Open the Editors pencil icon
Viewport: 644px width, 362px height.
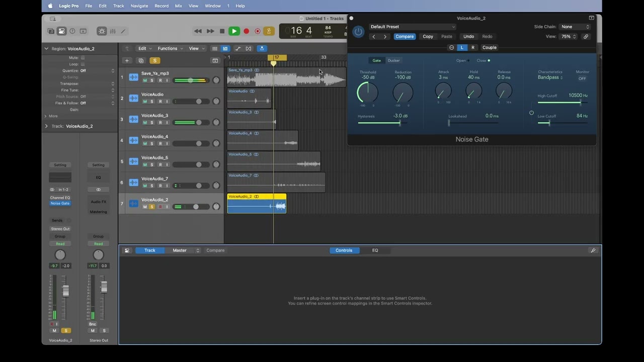click(123, 31)
